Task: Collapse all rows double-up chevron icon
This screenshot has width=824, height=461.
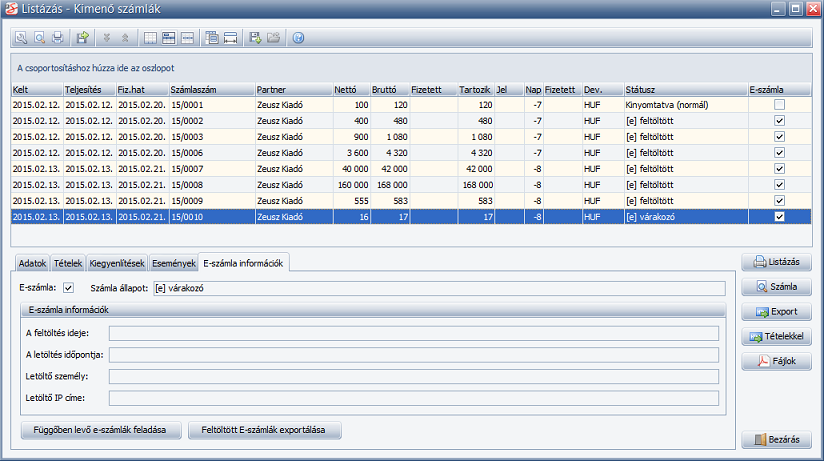Action: coord(125,38)
